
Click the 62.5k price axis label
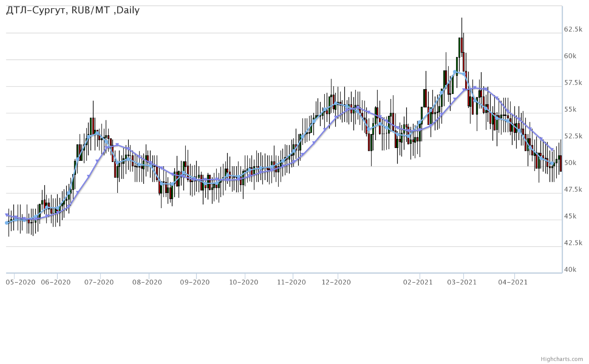(573, 29)
